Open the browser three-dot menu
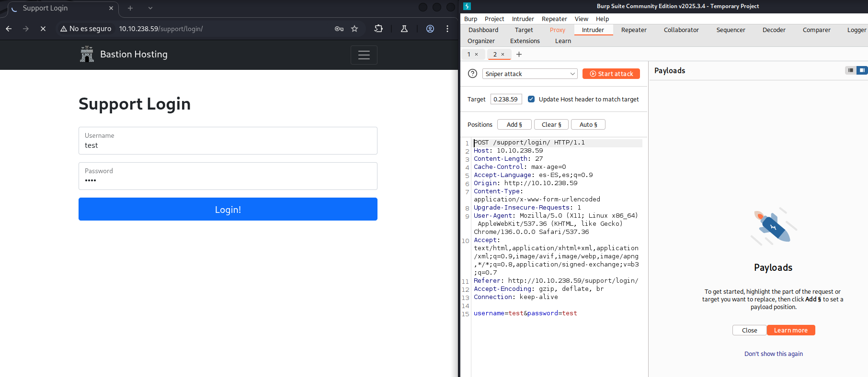The height and width of the screenshot is (377, 868). click(447, 29)
